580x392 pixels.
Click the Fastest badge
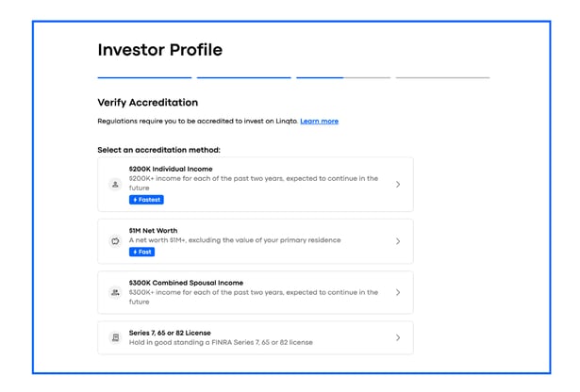pos(146,200)
